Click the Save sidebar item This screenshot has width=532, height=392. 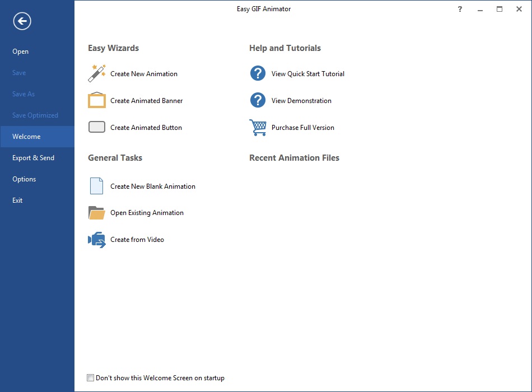pyautogui.click(x=37, y=73)
